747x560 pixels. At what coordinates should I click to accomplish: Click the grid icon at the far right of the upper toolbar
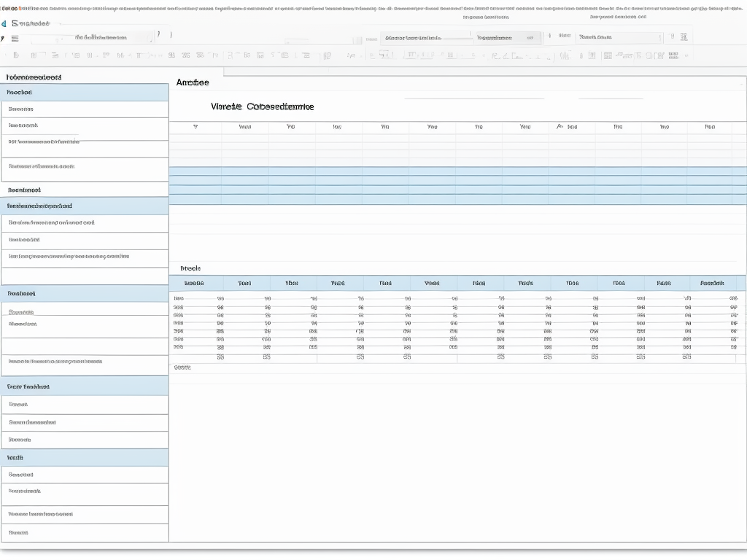tap(684, 37)
